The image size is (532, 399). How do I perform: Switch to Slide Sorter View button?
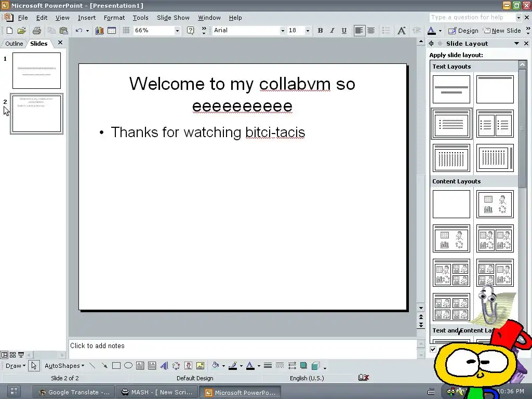pos(12,355)
